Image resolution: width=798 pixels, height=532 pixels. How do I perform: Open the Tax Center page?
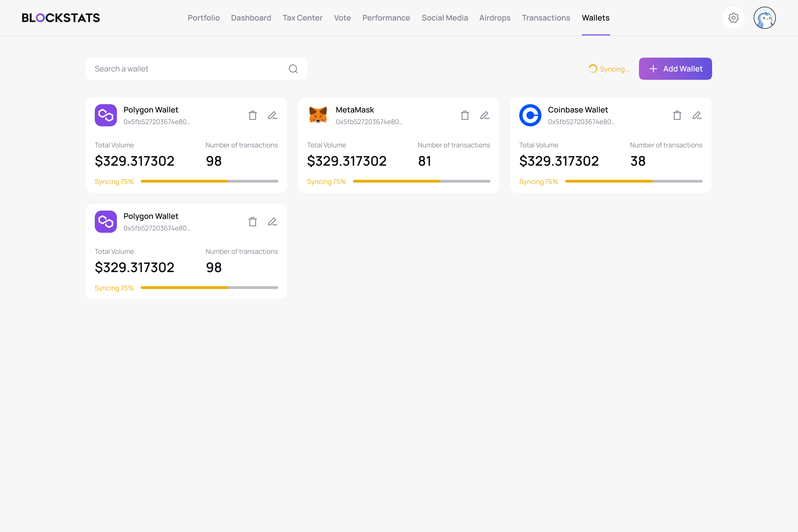pyautogui.click(x=302, y=18)
